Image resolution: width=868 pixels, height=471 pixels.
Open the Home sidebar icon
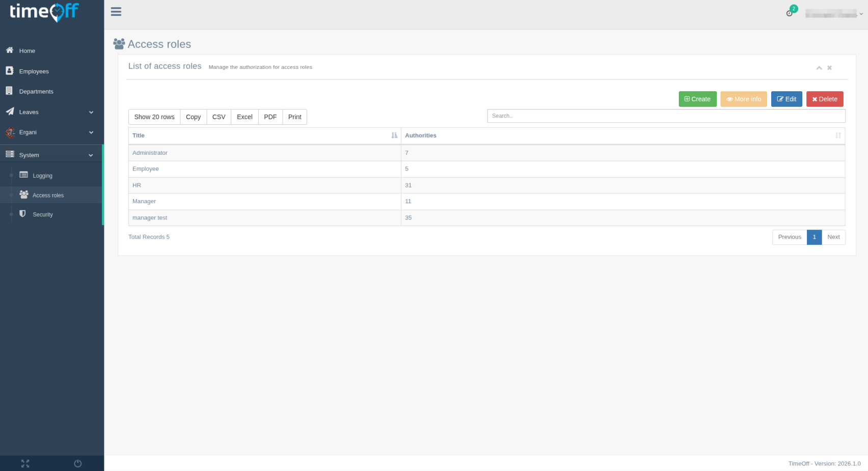(x=9, y=50)
